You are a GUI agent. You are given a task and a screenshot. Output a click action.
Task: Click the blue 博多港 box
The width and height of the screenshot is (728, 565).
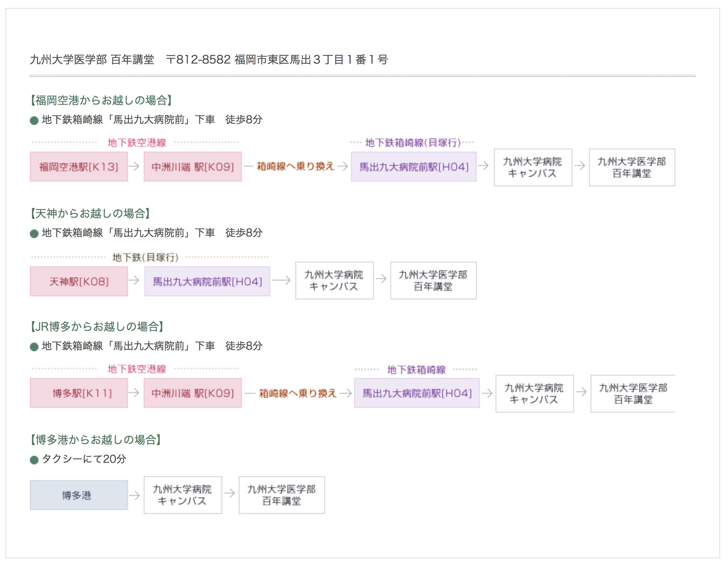[79, 495]
